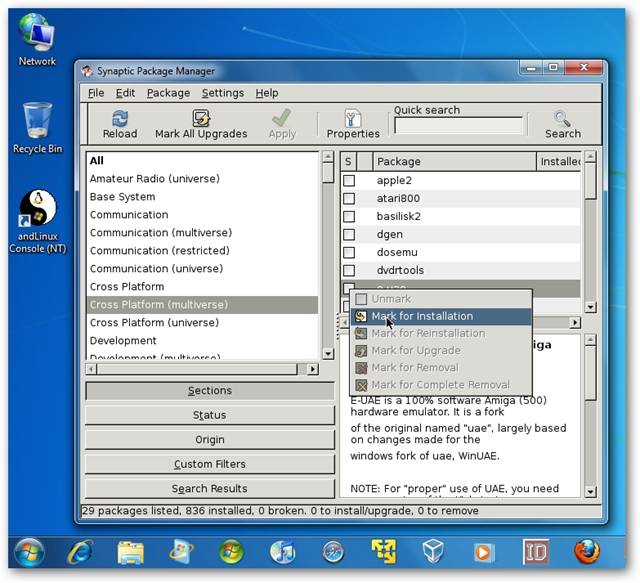Select the Cross Platform section
The image size is (640, 583).
202,287
